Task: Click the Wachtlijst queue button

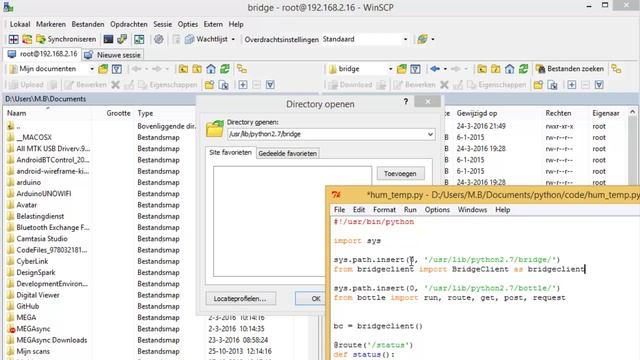Action: 207,39
